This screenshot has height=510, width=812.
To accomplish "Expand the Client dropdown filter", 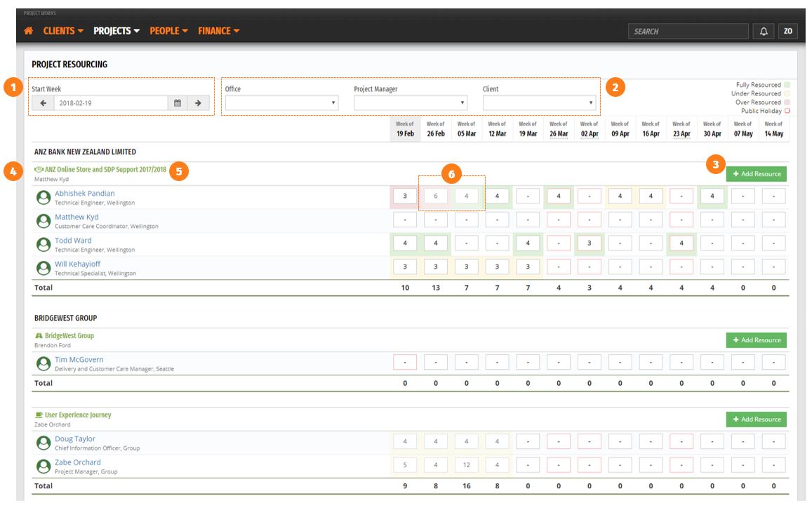I will coord(539,102).
